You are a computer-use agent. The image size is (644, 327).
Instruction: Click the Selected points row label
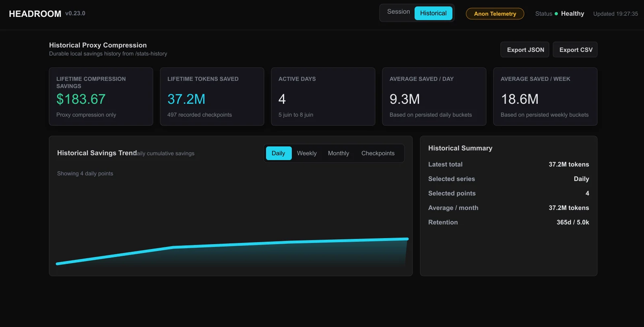[x=452, y=193]
